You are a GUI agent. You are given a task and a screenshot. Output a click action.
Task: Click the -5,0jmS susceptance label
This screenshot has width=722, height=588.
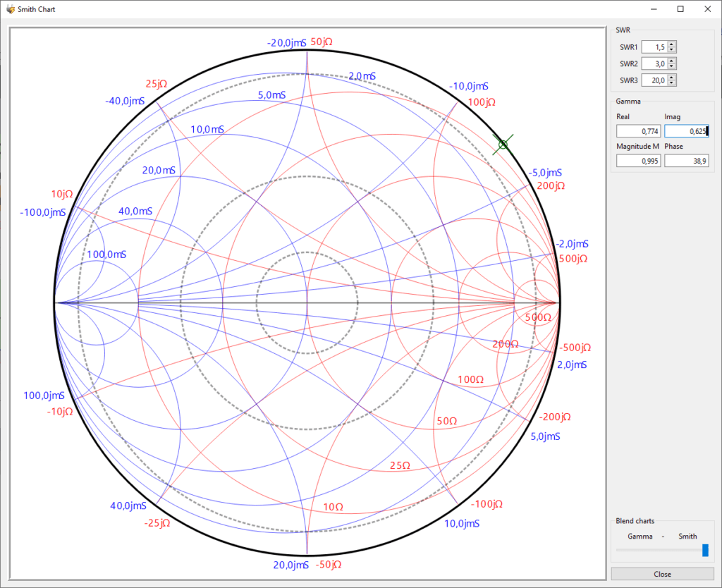coord(545,173)
